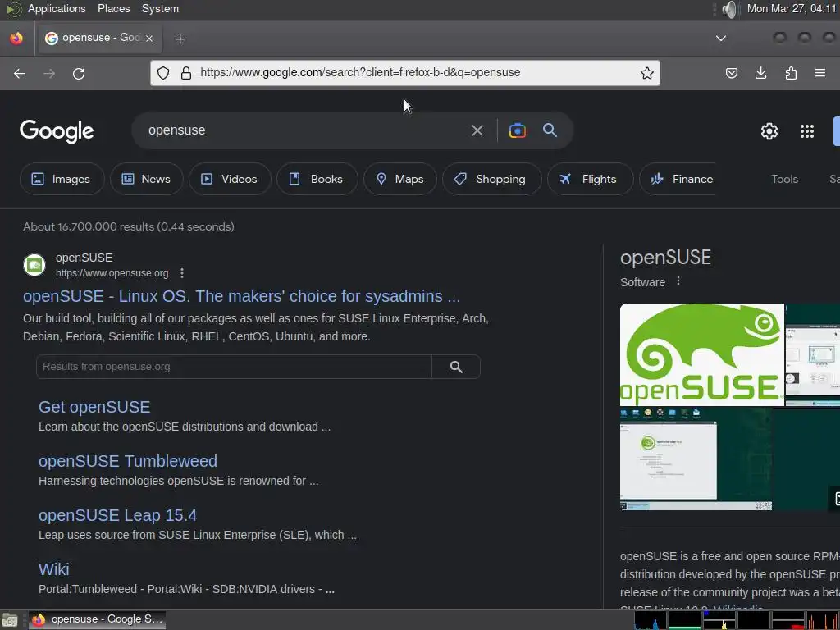Bookmark this page with the star
Viewport: 840px width, 630px height.
[x=647, y=73]
